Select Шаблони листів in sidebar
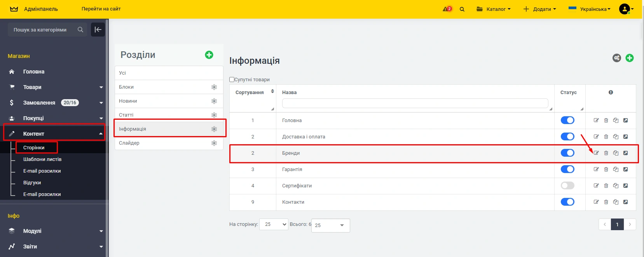The image size is (644, 257). [x=42, y=159]
